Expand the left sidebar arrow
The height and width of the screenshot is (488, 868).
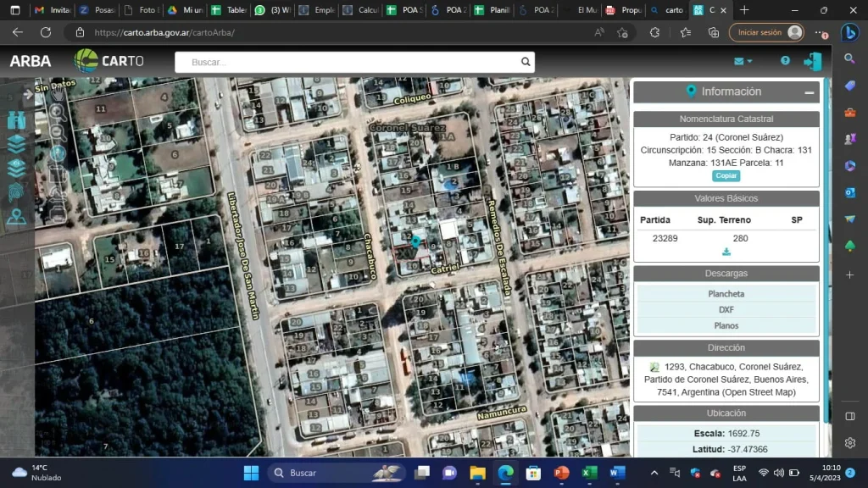[28, 95]
